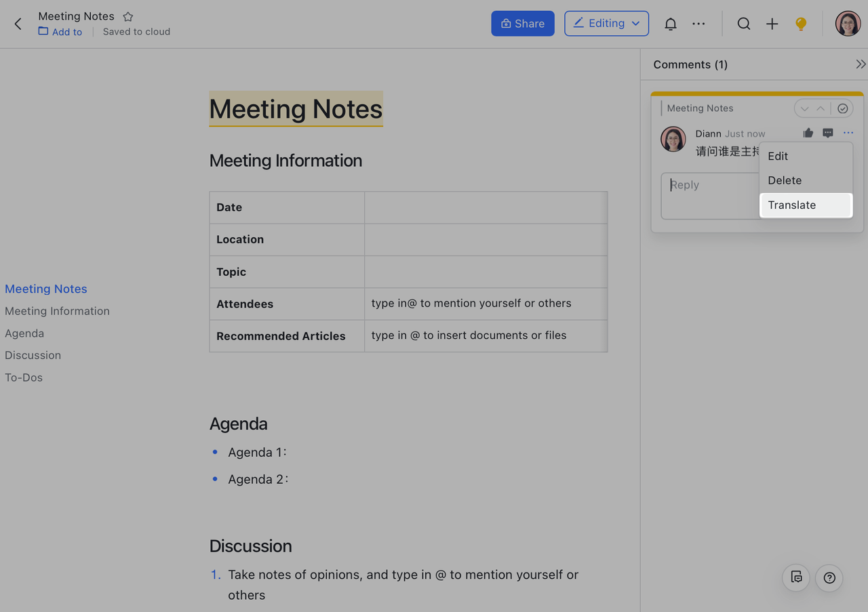Viewport: 868px width, 612px height.
Task: Choose Delete in the comment menu
Action: click(785, 180)
